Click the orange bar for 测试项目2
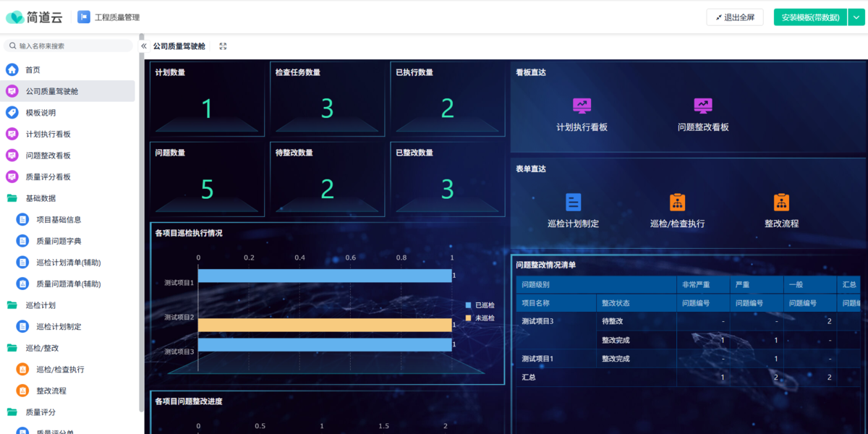This screenshot has width=868, height=434. click(325, 325)
